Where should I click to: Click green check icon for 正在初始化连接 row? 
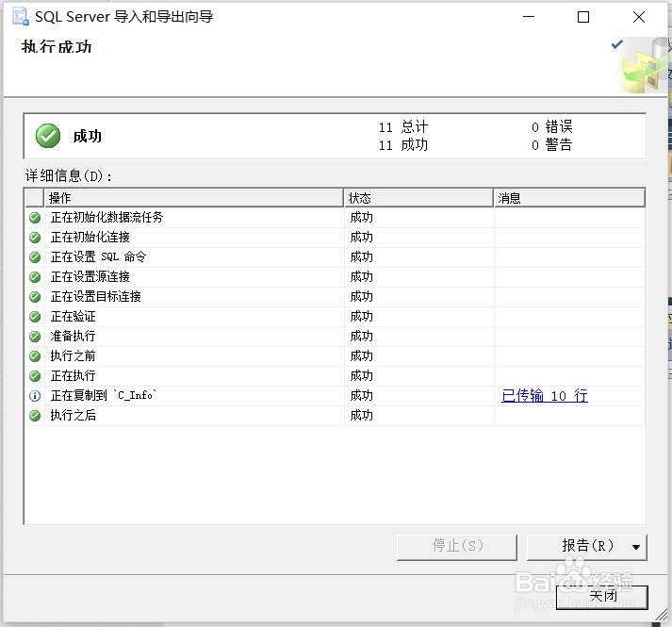click(x=35, y=238)
